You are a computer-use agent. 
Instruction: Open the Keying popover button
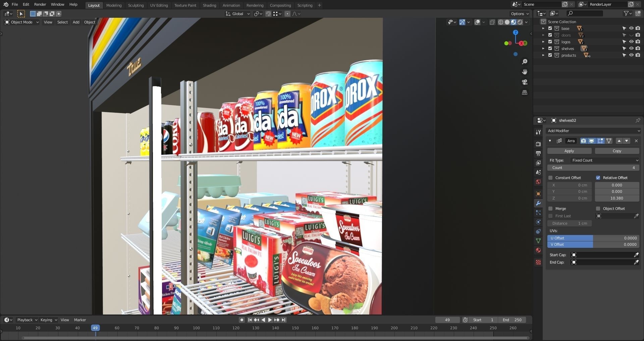pyautogui.click(x=49, y=320)
